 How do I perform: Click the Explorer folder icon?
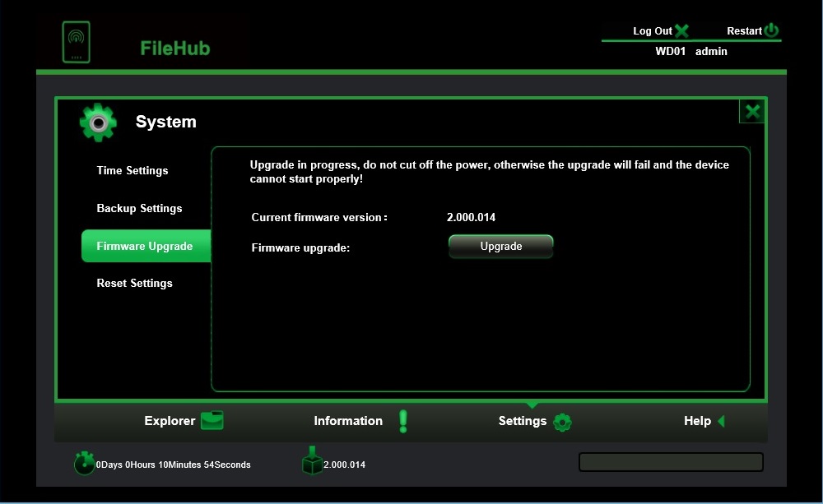point(212,420)
